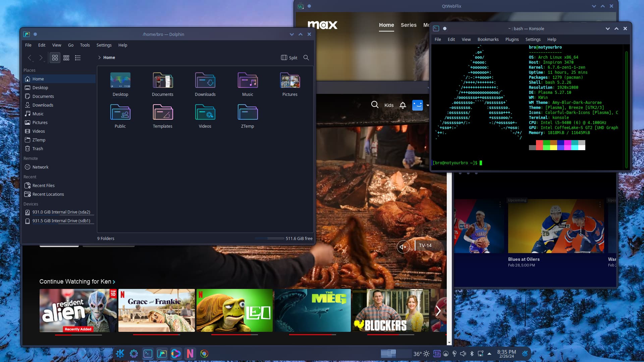Open the Bluetooth tray icon

tap(472, 354)
